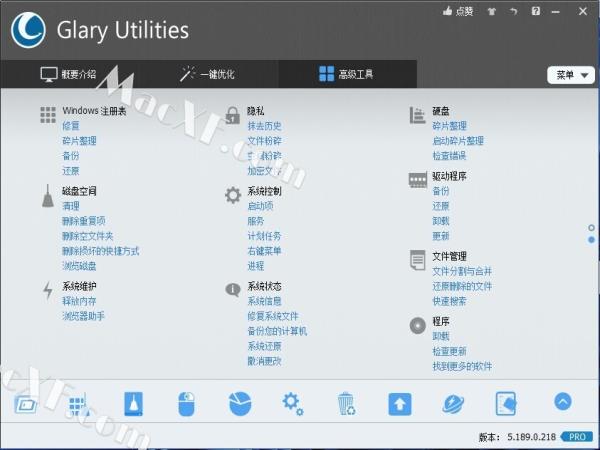
Task: Click the 磁盘空间 broom icon
Action: click(48, 196)
